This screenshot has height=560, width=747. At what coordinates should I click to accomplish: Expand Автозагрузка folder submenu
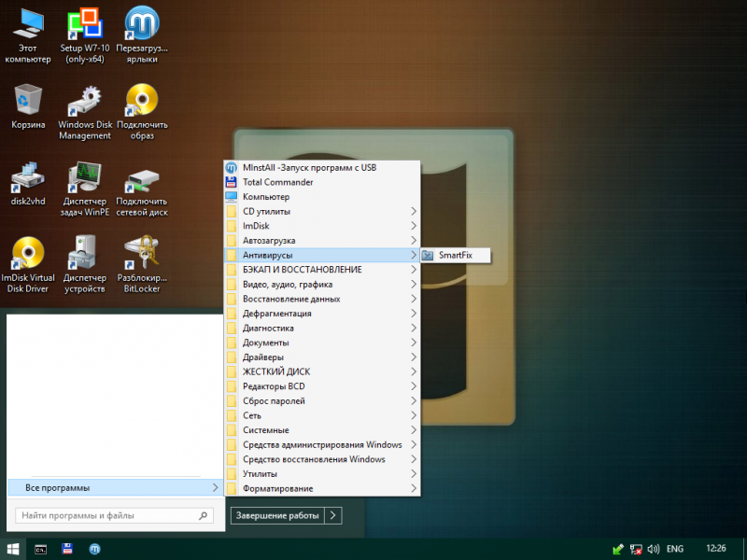[x=322, y=241]
